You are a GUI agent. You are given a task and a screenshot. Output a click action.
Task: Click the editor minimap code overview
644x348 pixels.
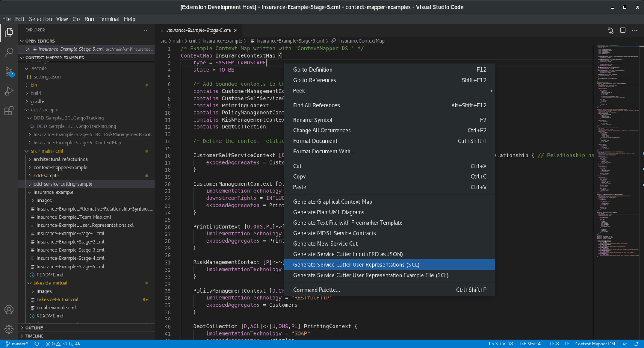(617, 150)
